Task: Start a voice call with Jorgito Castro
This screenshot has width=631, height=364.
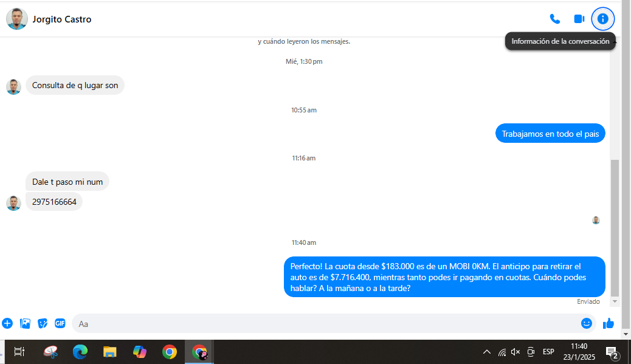Action: (554, 19)
